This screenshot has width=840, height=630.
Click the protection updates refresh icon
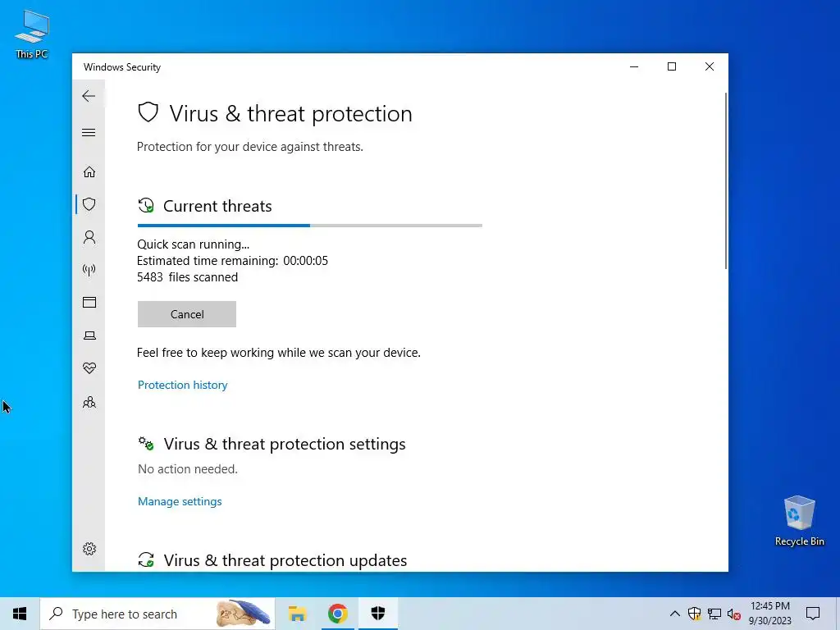point(146,559)
